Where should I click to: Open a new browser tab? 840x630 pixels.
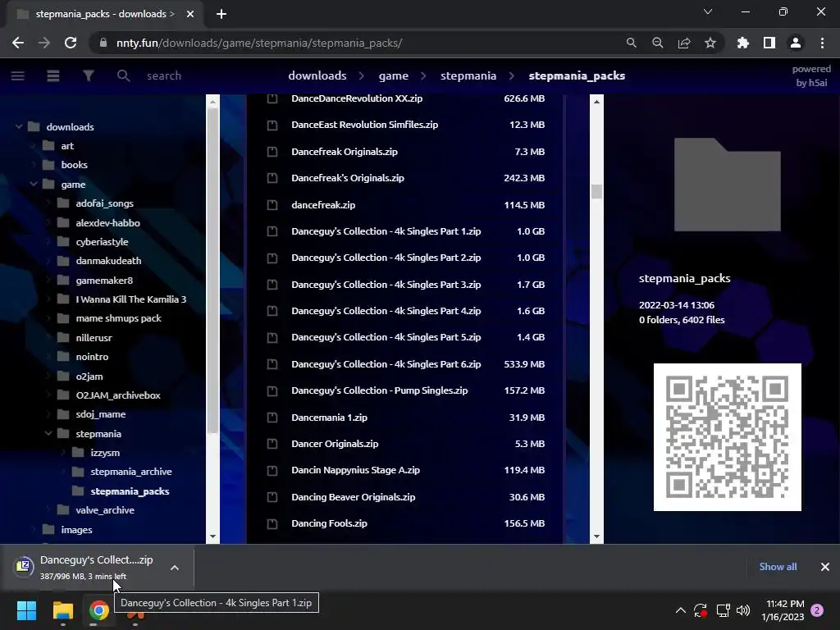tap(221, 14)
